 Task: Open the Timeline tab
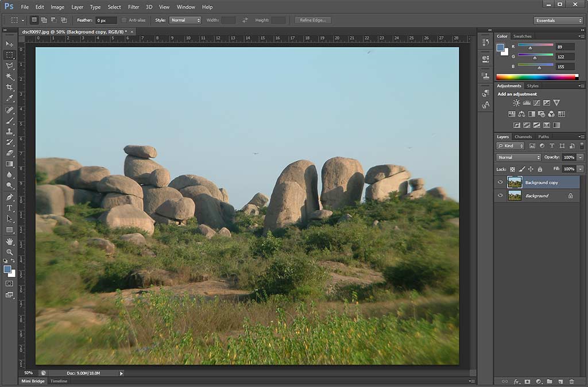[59, 381]
